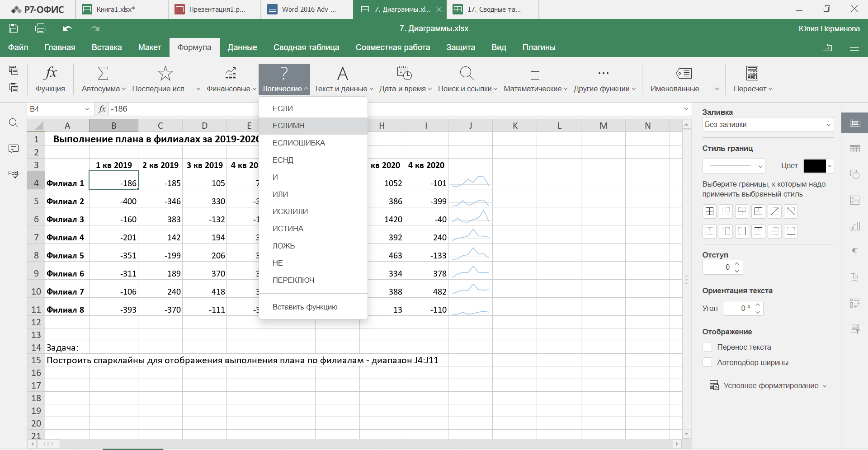Open Text and data functions
This screenshot has width=868, height=450.
(344, 79)
